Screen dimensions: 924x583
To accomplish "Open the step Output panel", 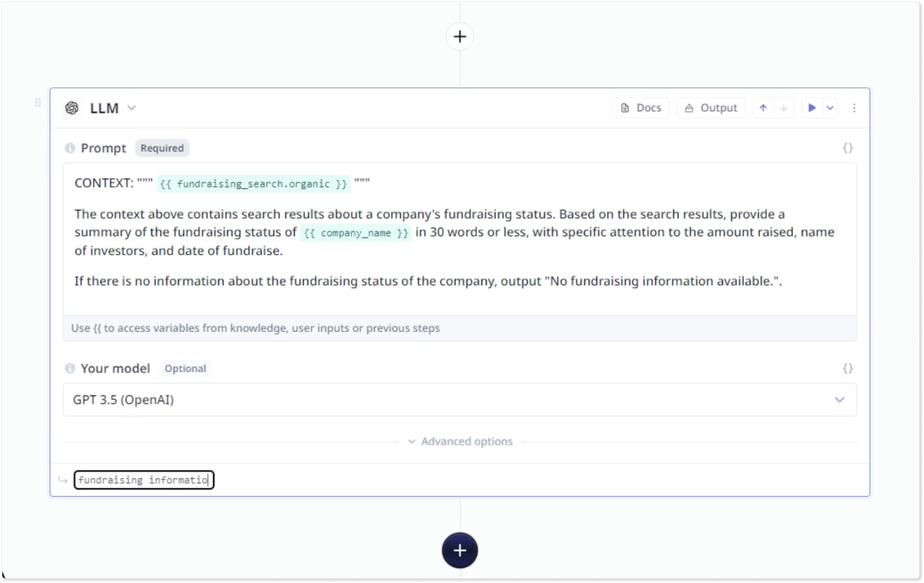I will coord(711,108).
